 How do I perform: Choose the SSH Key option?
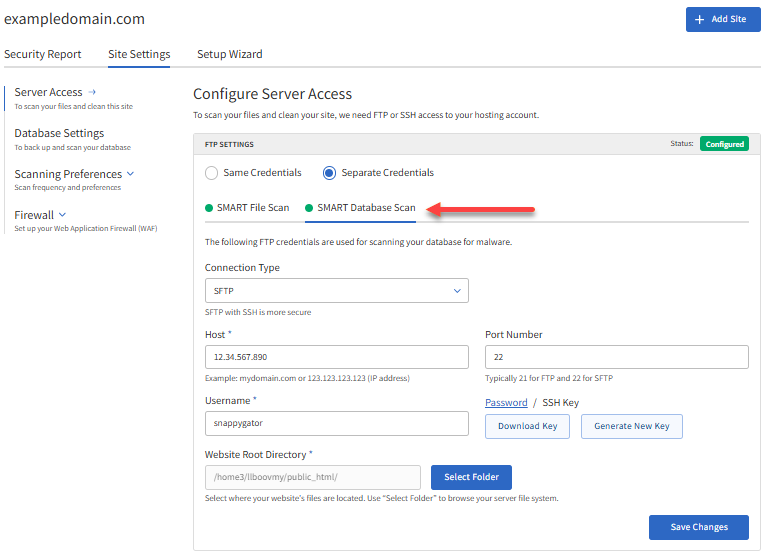tap(560, 403)
